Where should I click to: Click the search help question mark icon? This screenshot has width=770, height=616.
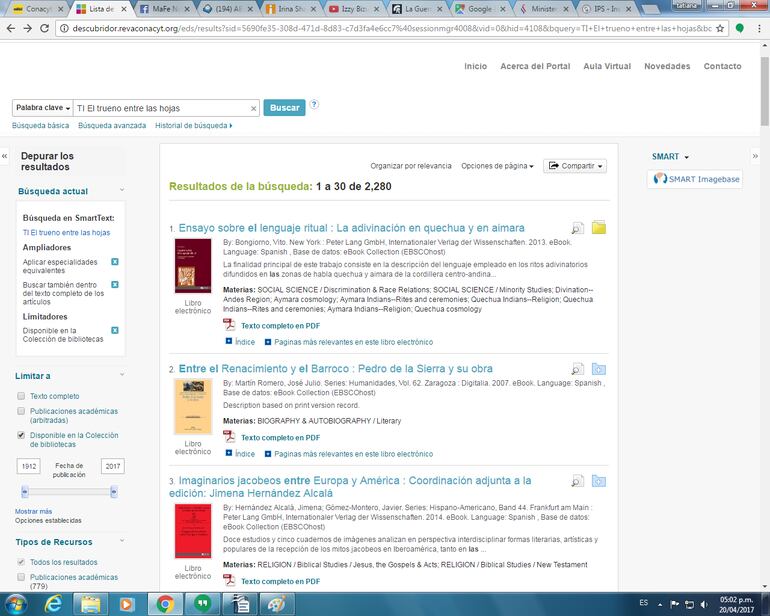314,104
